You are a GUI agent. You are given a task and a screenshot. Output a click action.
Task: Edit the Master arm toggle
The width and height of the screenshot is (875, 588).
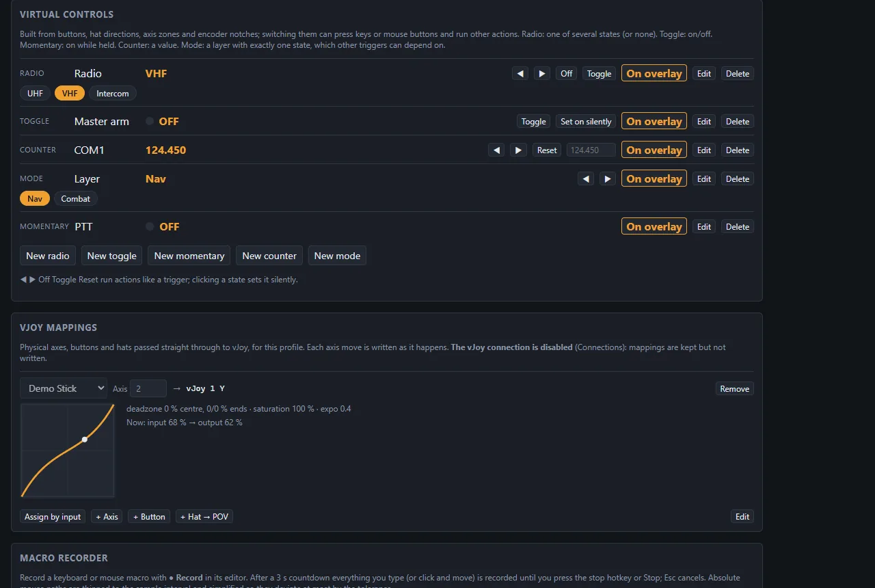coord(704,121)
